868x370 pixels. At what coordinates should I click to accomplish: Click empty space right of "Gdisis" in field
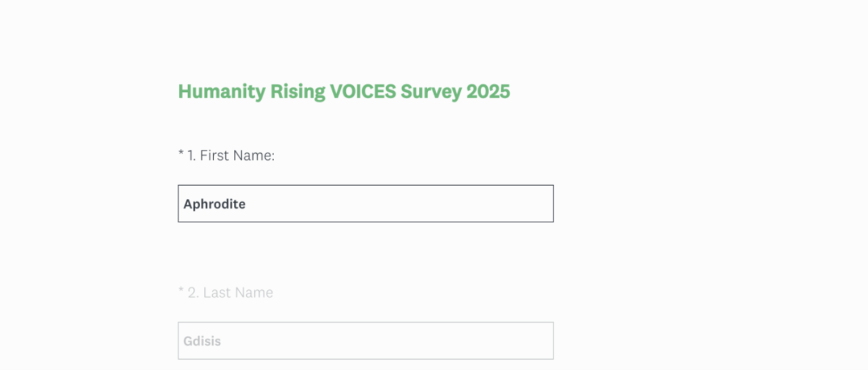(393, 340)
